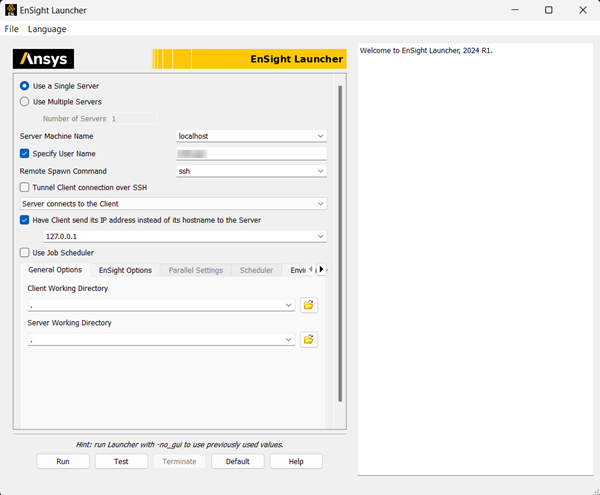Select the Parallel Settings tab
Image resolution: width=600 pixels, height=495 pixels.
click(196, 270)
